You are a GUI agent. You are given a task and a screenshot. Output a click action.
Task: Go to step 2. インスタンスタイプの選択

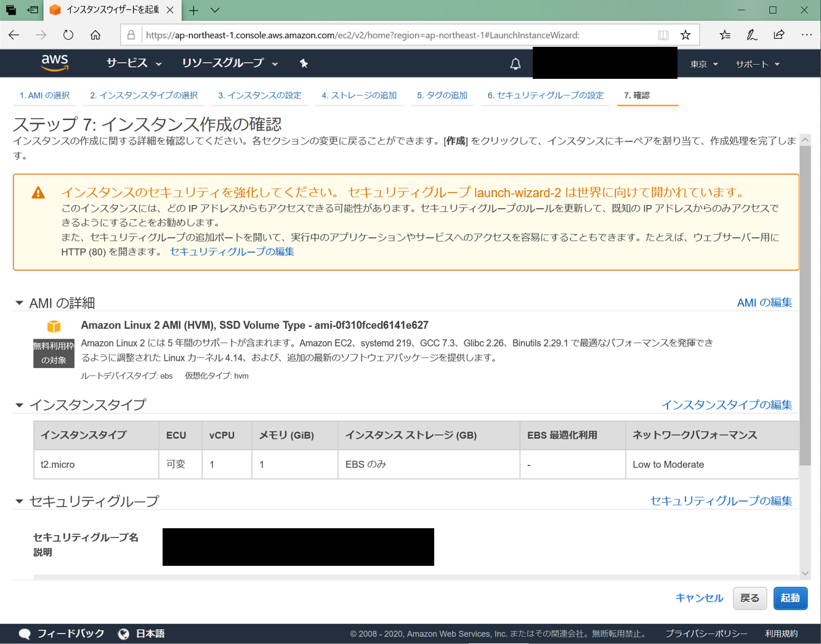(x=144, y=95)
